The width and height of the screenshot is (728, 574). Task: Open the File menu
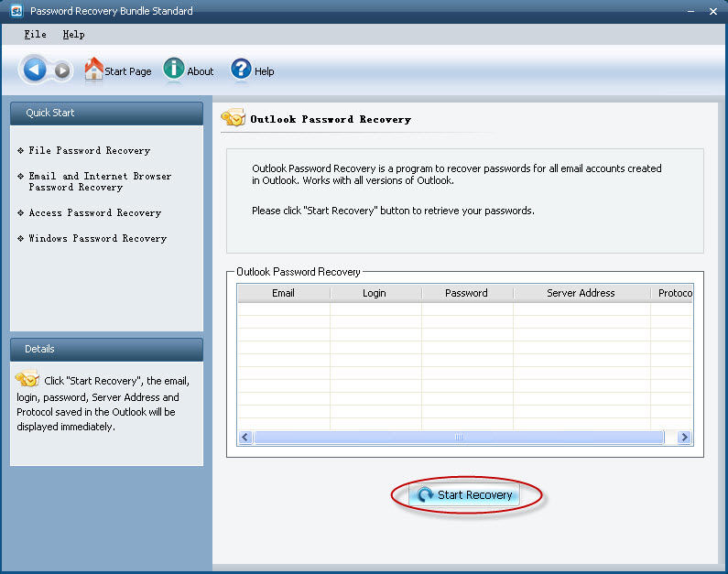(x=36, y=35)
